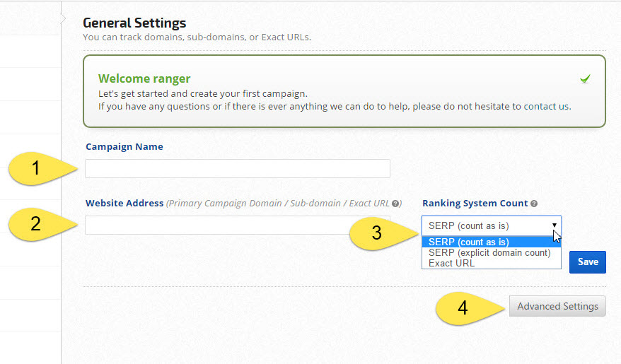
Task: Open the Ranking System Count help icon
Action: [x=534, y=204]
